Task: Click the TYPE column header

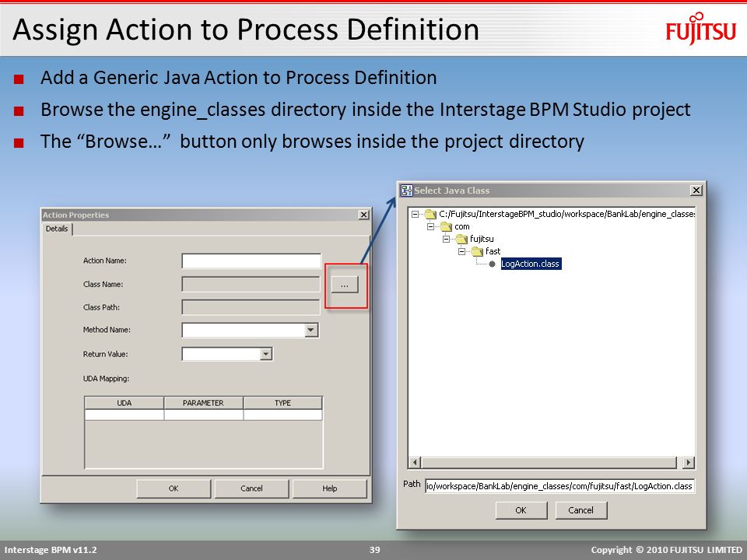Action: click(x=283, y=403)
